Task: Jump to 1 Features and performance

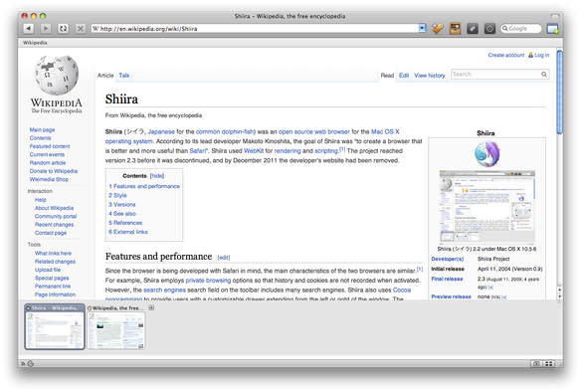Action: [x=144, y=186]
